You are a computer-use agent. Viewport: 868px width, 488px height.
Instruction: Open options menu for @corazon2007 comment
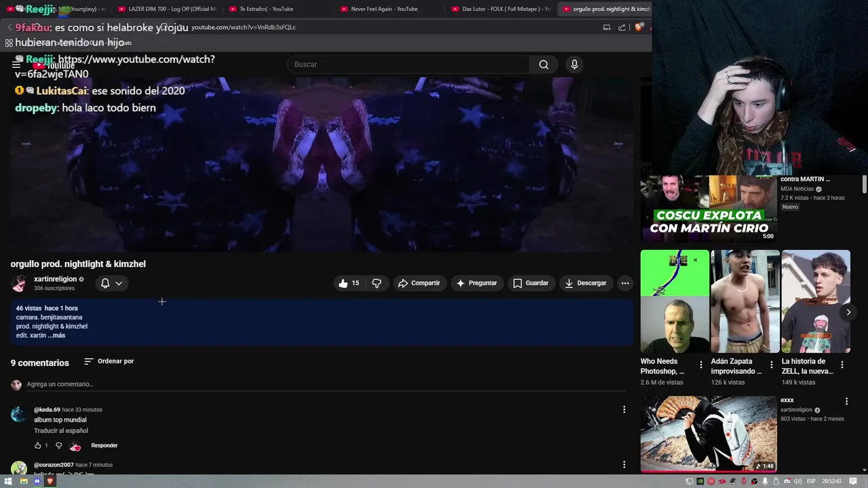click(624, 465)
